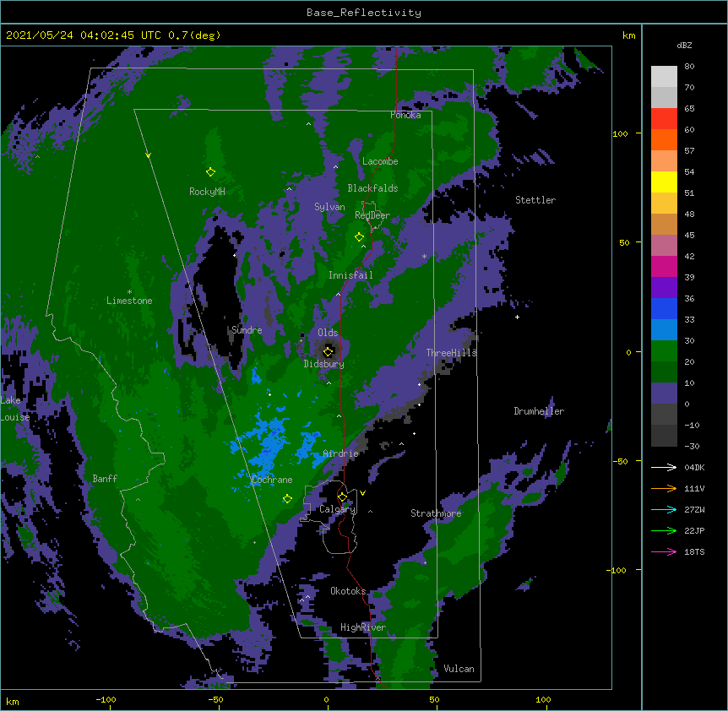Click the RockyMH label

207,192
